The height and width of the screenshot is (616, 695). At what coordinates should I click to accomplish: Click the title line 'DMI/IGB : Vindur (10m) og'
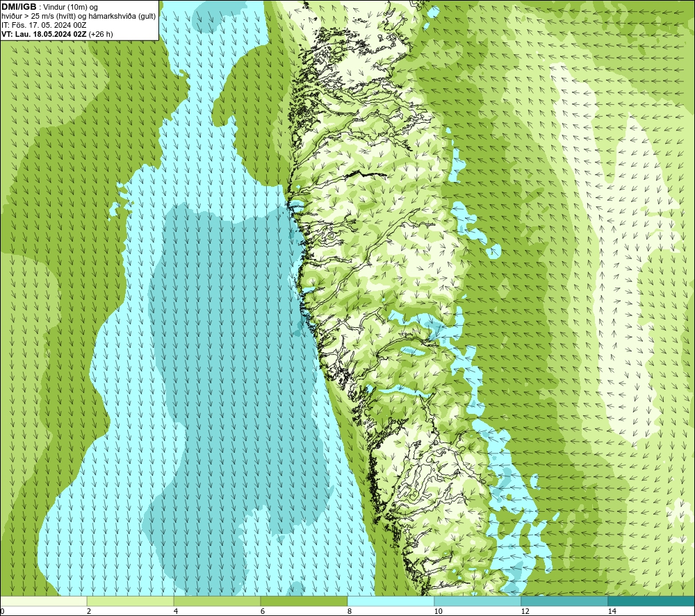coord(49,7)
